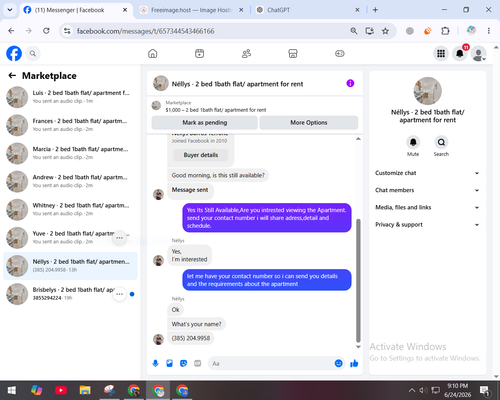The height and width of the screenshot is (400, 500).
Task: Choose a GIF icon
Action: [198, 363]
